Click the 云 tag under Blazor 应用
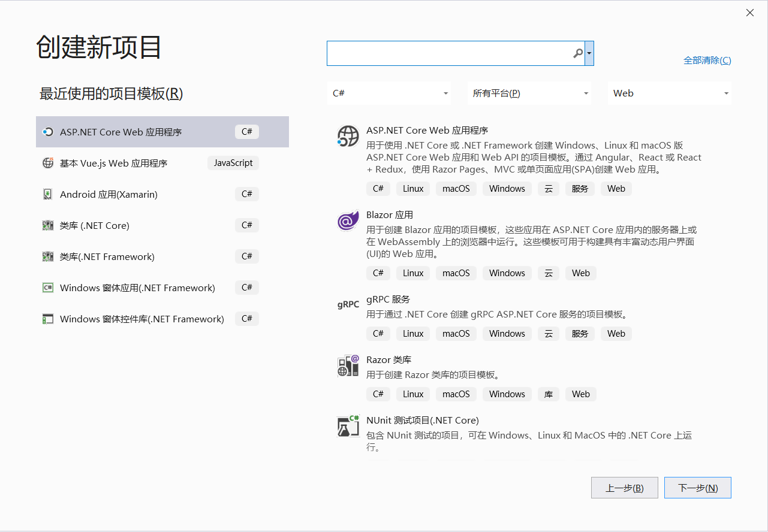The width and height of the screenshot is (768, 532). 549,273
